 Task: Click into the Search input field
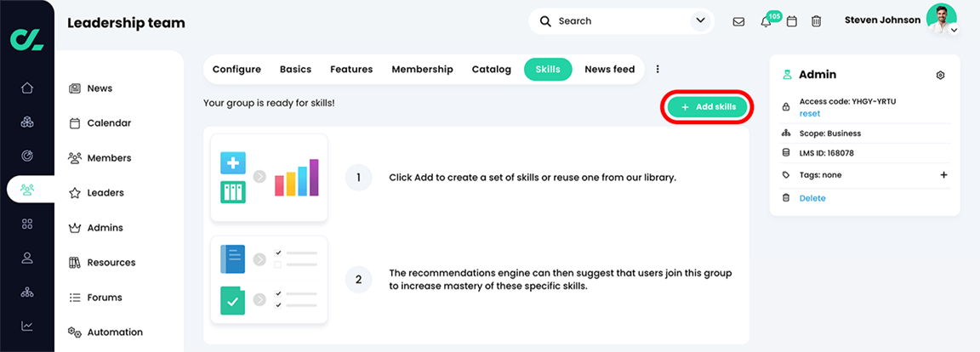click(621, 21)
